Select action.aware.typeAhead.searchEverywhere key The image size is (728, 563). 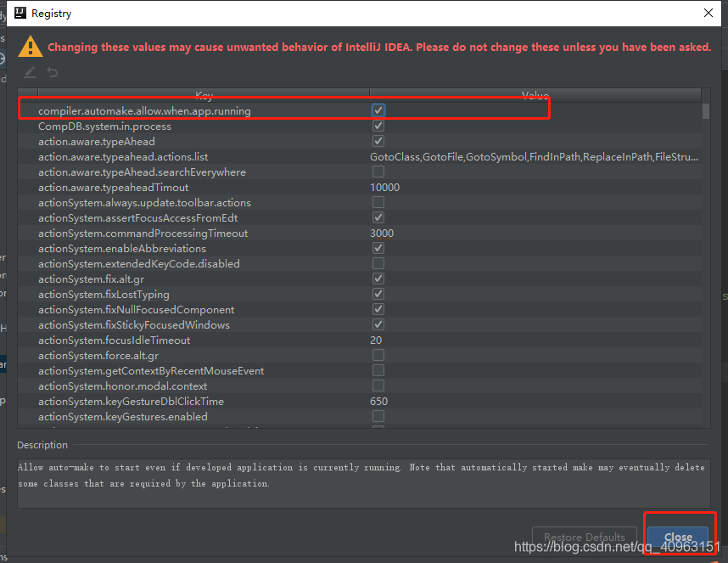142,172
